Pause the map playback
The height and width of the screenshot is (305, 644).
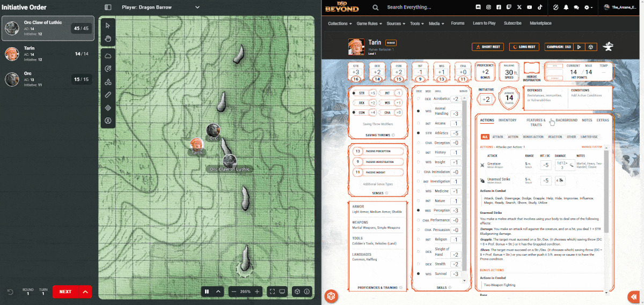207,292
